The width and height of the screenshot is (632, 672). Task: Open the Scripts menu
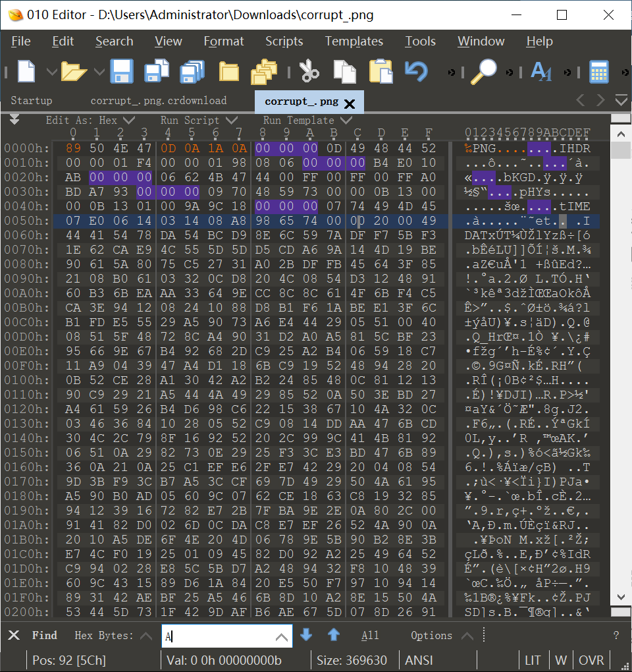[284, 41]
